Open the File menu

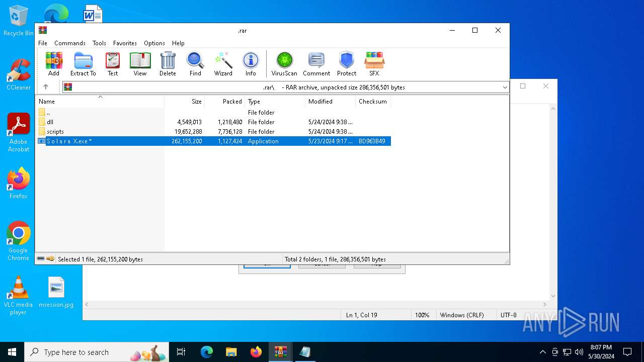[x=43, y=43]
